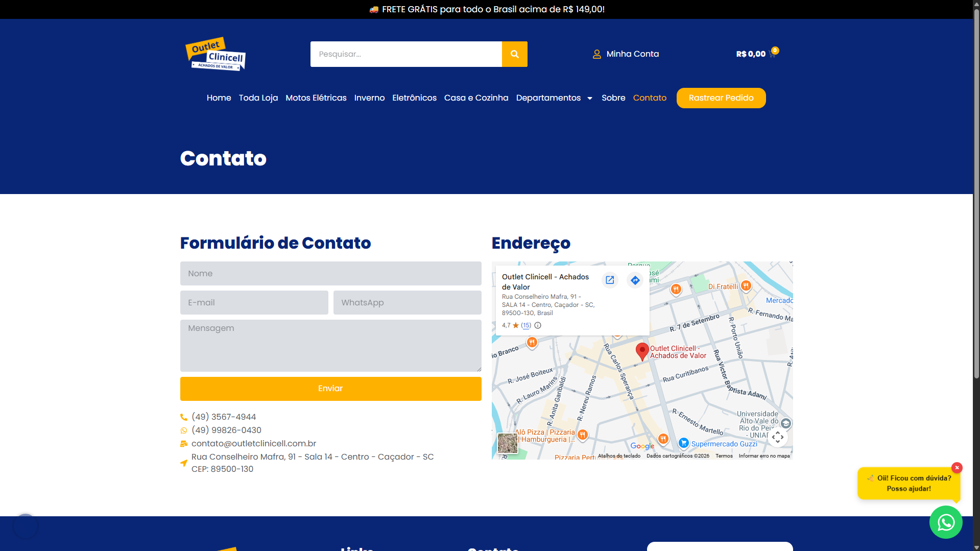Open Casa e Cozinha menu item

(x=476, y=98)
